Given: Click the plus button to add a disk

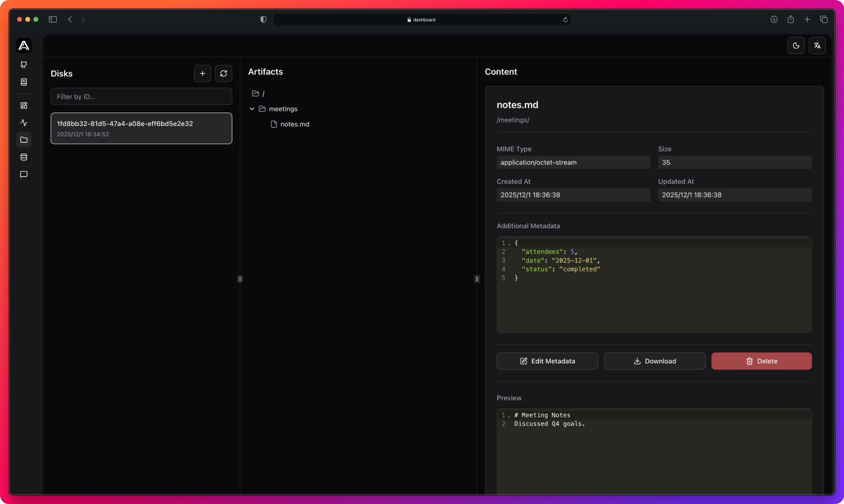Looking at the screenshot, I should tap(203, 73).
